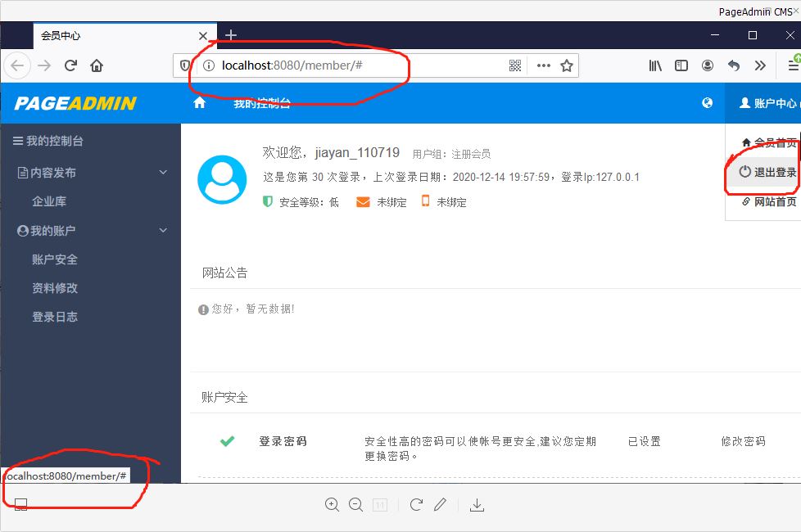Open page actions three-dot menu
801x532 pixels.
(x=544, y=65)
